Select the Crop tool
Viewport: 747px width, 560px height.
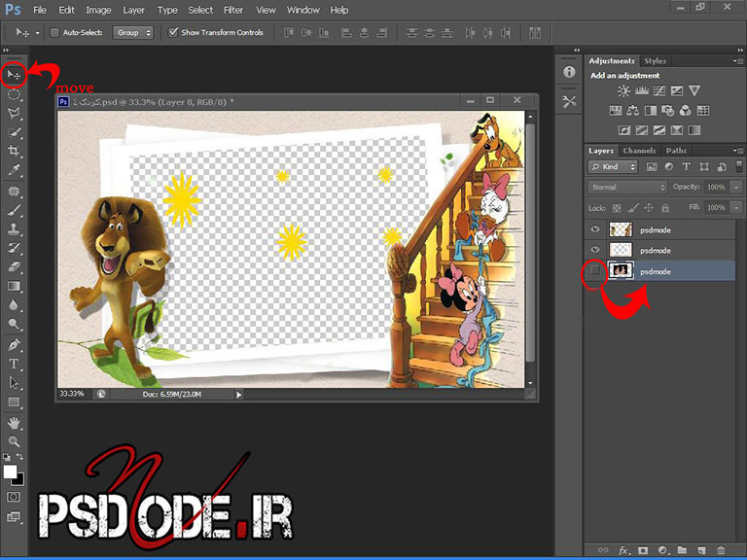coord(14,151)
